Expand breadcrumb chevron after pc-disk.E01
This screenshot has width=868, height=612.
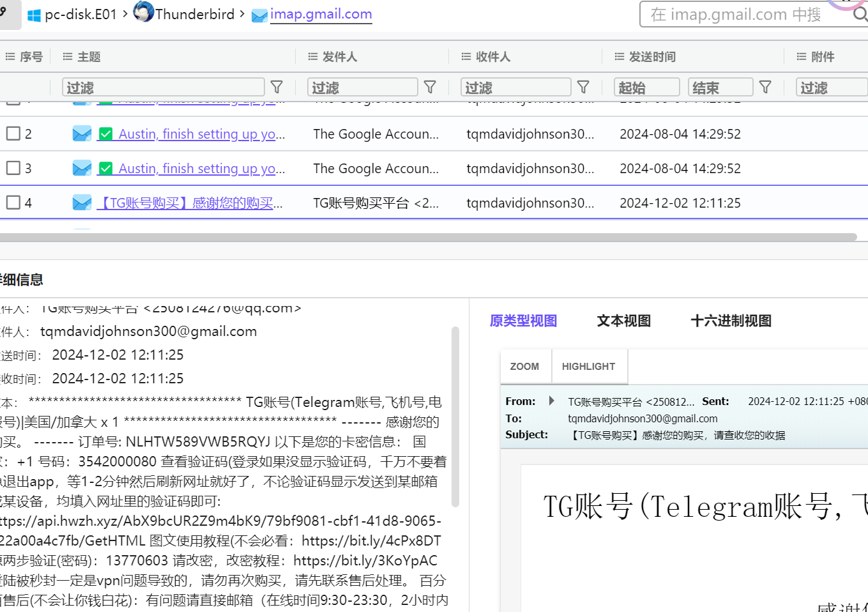point(125,13)
